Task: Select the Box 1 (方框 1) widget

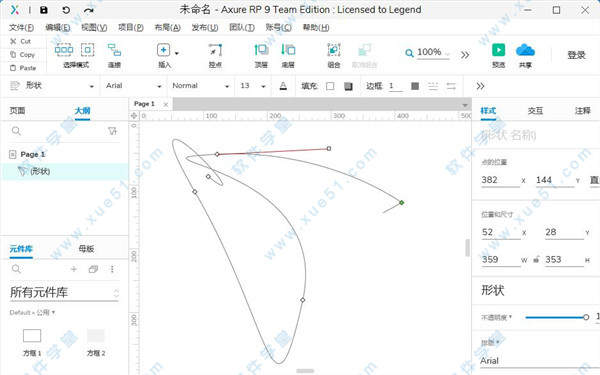Action: pos(32,342)
